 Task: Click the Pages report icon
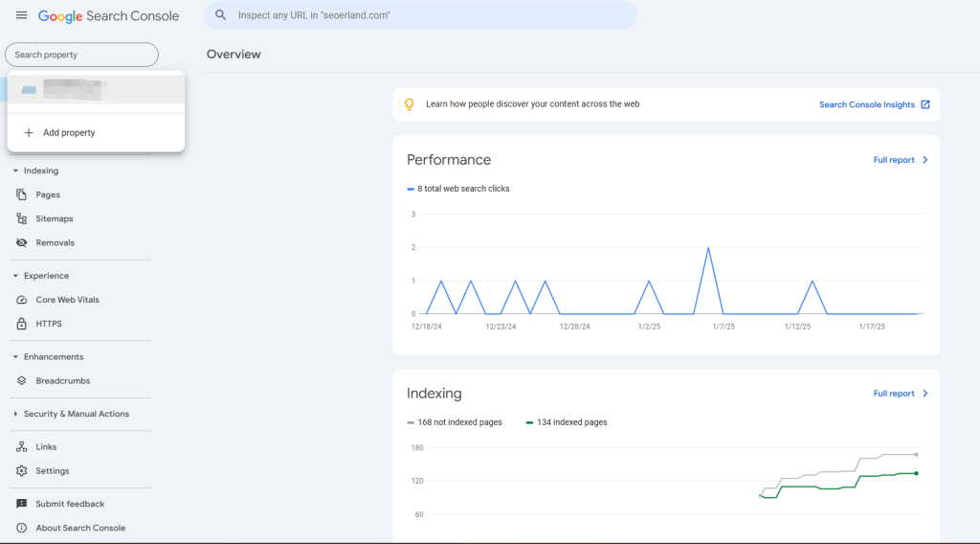tap(22, 194)
